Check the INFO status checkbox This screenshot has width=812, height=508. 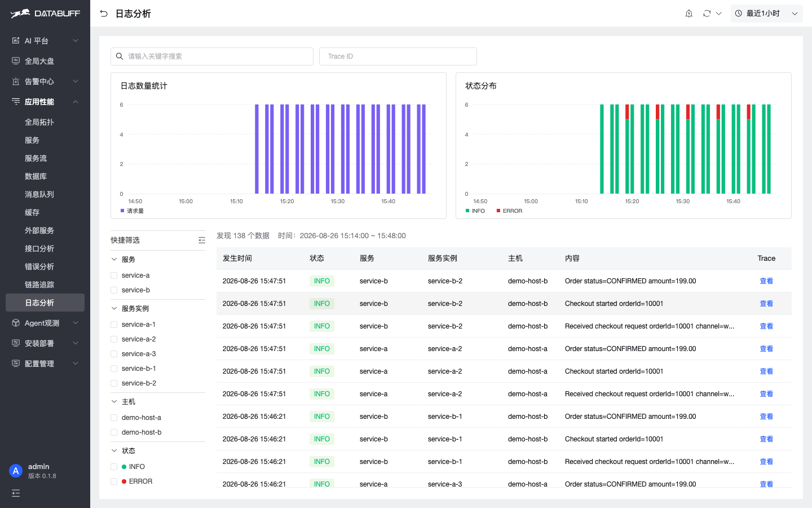click(x=114, y=467)
